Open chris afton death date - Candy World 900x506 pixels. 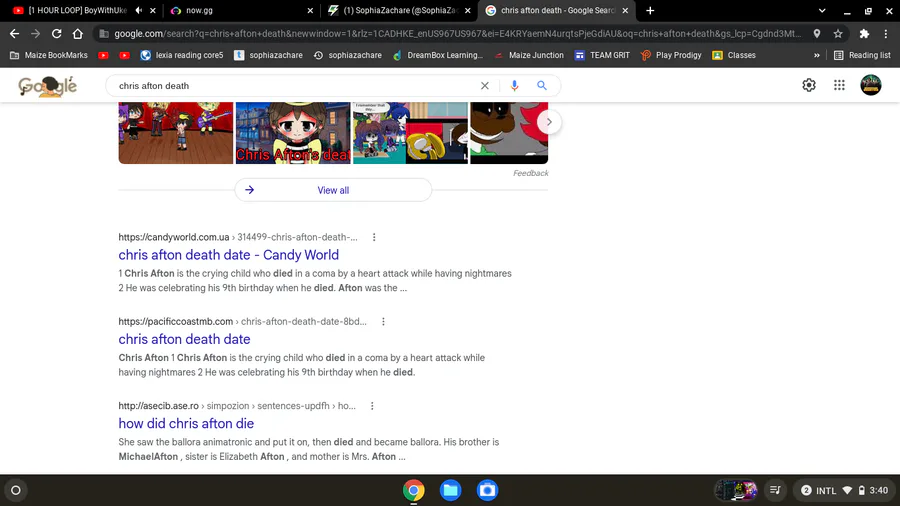coord(228,255)
